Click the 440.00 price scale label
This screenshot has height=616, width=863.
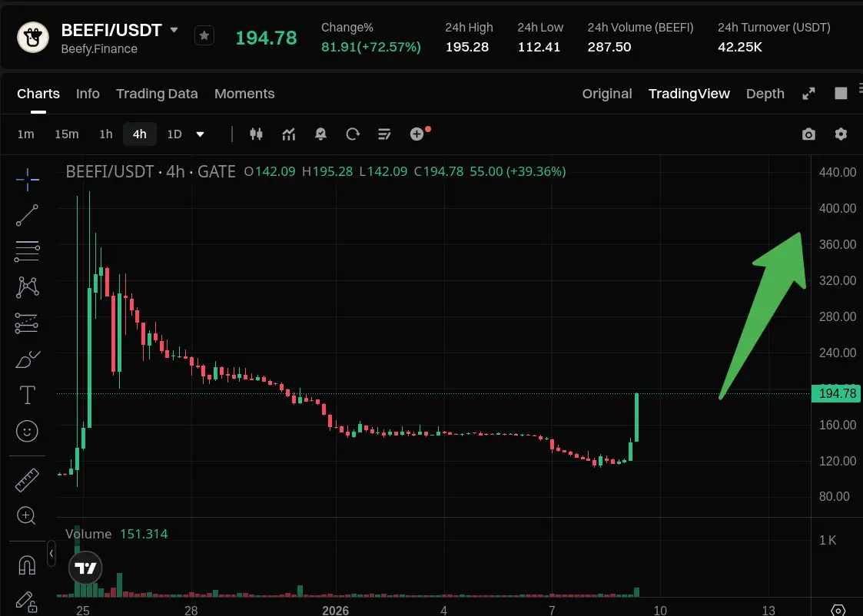[x=837, y=172]
